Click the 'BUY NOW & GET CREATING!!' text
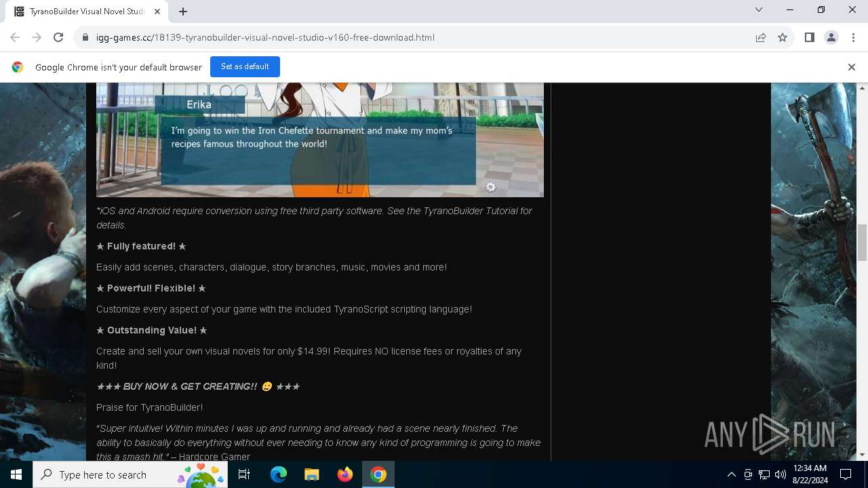The image size is (868, 488). click(190, 386)
